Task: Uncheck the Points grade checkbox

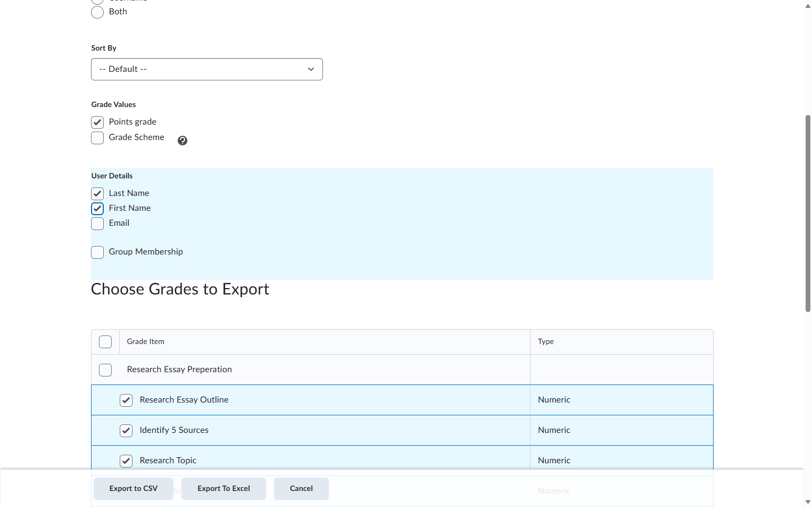Action: (x=97, y=122)
